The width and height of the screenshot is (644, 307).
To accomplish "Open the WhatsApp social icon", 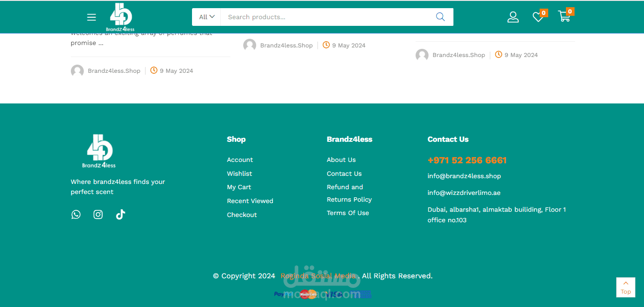I will pyautogui.click(x=76, y=215).
